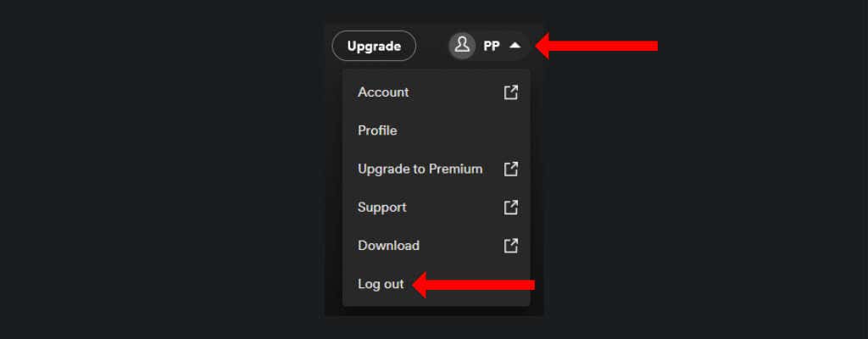Log out via the user menu
Screen dimensions: 868x339
click(x=381, y=284)
